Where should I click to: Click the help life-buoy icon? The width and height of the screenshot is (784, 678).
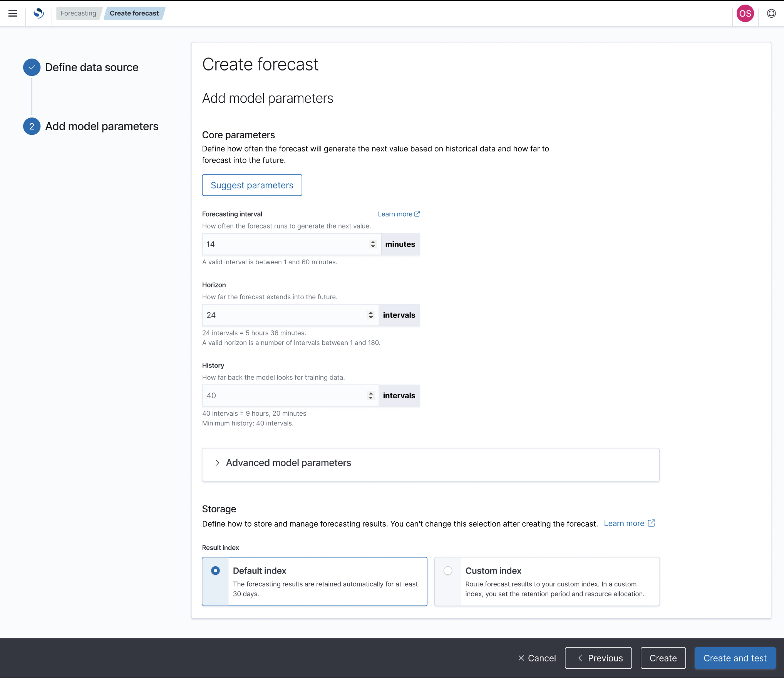(771, 13)
